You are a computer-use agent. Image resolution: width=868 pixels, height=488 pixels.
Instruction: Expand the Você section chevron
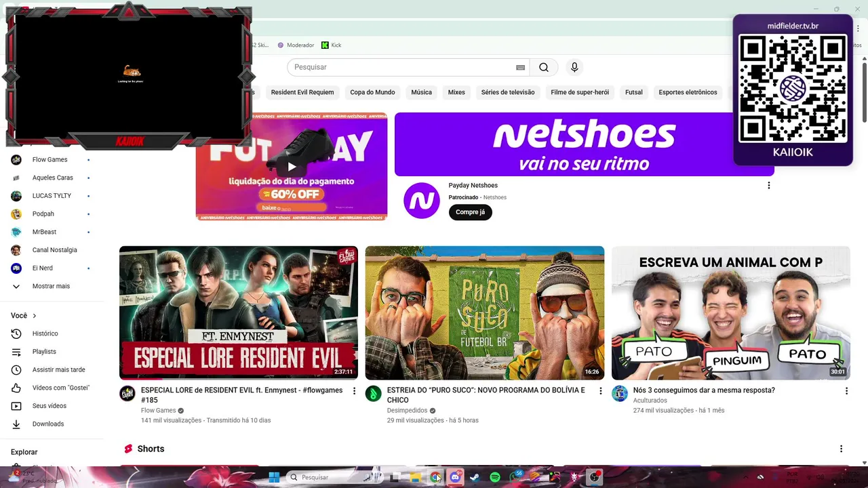point(35,316)
